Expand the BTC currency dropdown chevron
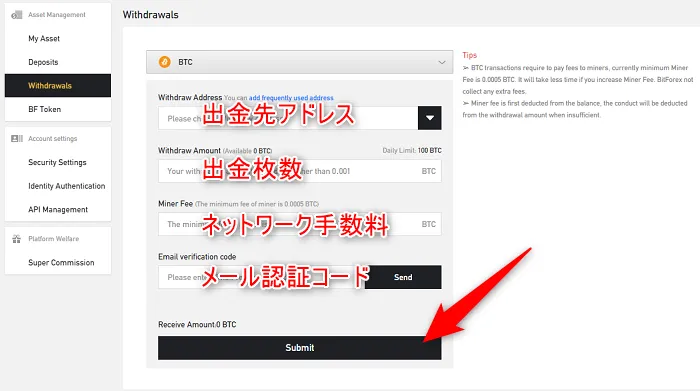 [x=442, y=62]
